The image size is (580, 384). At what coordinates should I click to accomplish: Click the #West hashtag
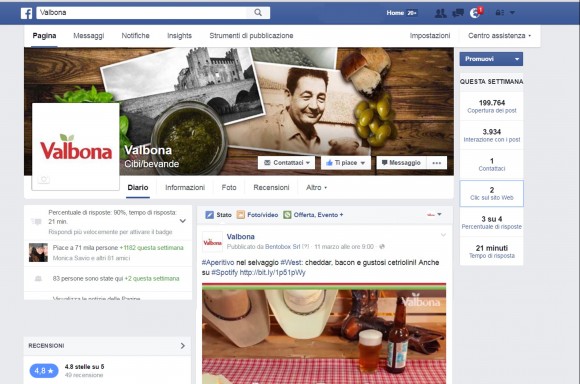click(291, 263)
